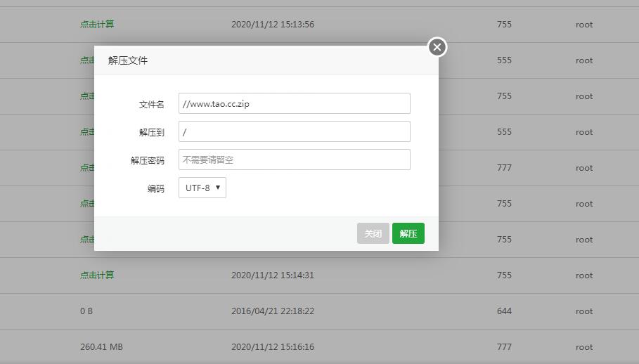Click 点击计算 in the 15:13:56 row
Image resolution: width=639 pixels, height=364 pixels.
tap(97, 24)
